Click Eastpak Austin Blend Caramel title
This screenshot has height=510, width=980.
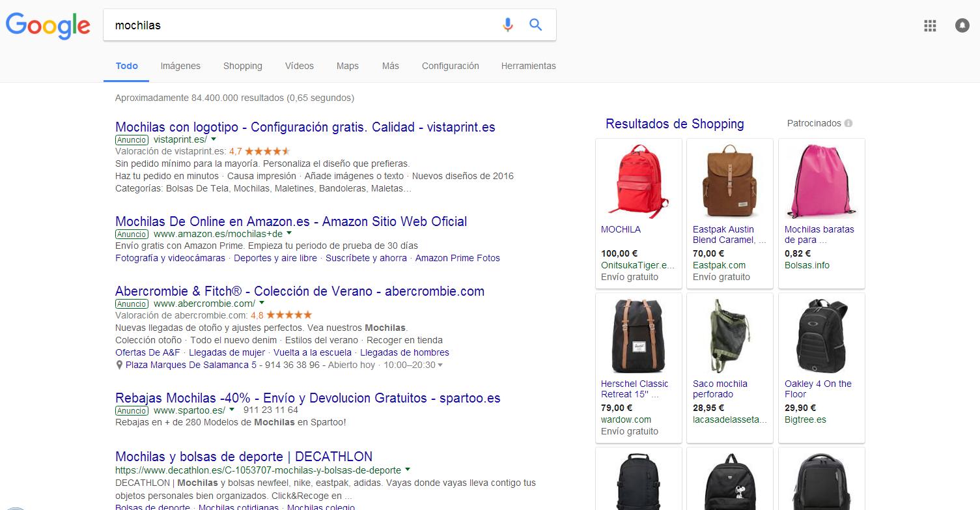click(729, 234)
